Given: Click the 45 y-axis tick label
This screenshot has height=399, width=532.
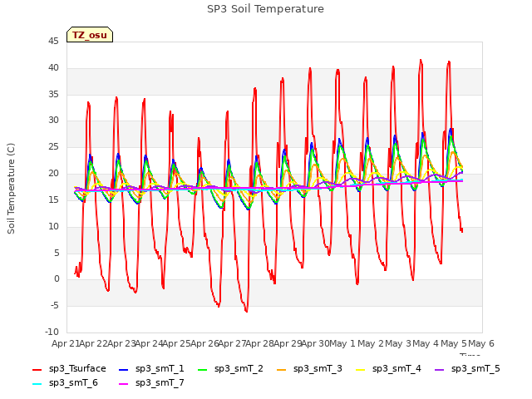Looking at the screenshot, I should click(x=53, y=42).
